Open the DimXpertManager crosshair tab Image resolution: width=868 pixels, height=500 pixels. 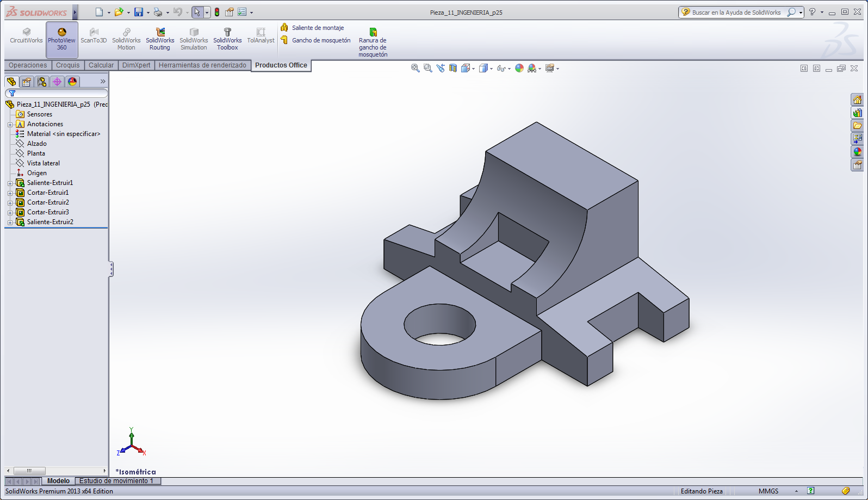pyautogui.click(x=57, y=82)
